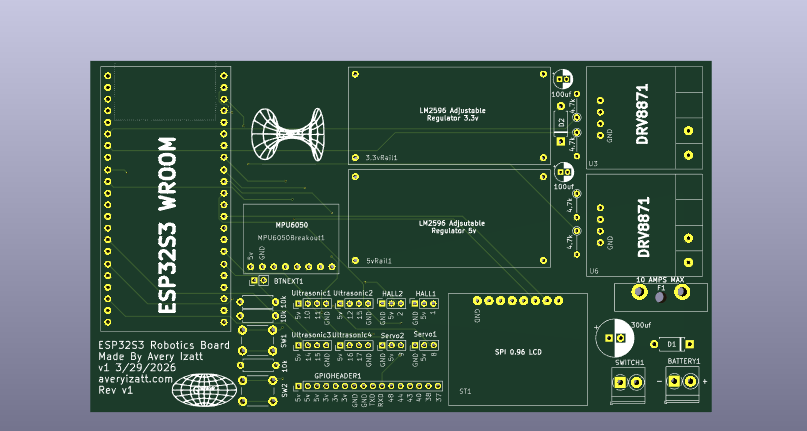Screen dimensions: 807x431
Task: Select the F1 fuse component
Action: 659,292
